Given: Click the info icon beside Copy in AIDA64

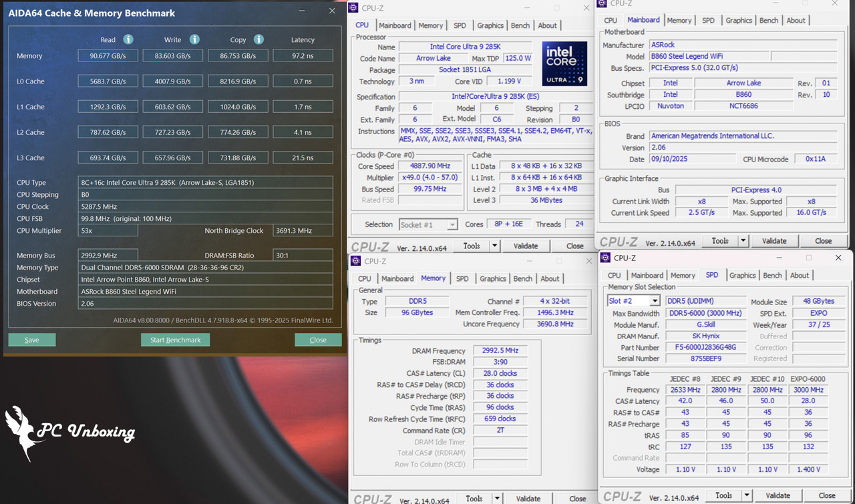Looking at the screenshot, I should tap(259, 39).
